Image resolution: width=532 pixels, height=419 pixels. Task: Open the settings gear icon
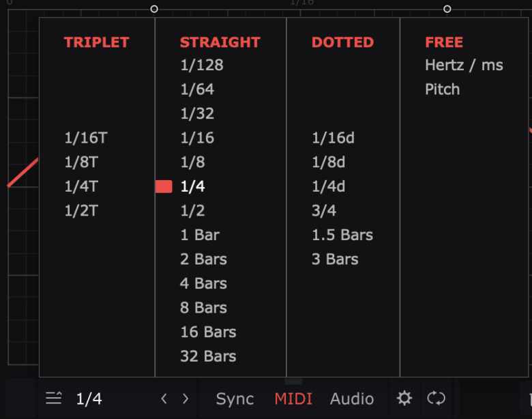[x=404, y=398]
